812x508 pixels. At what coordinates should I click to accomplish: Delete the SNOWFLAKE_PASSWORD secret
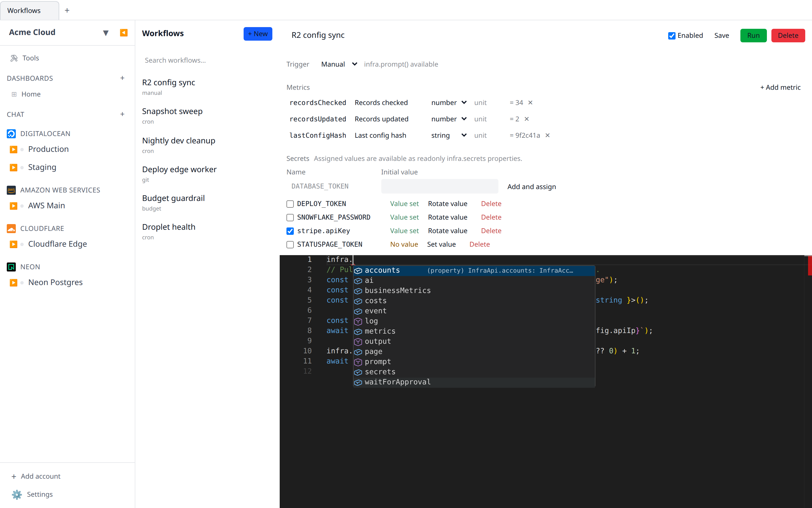coord(491,217)
